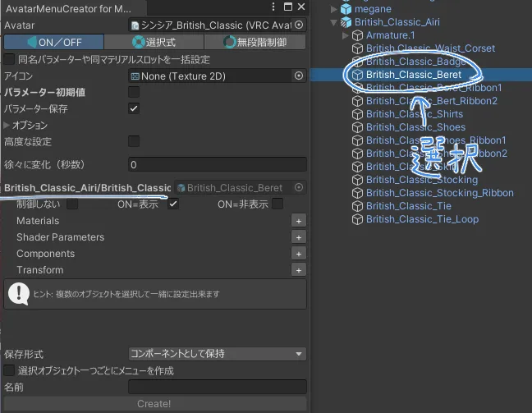Open the アイコン texture picker circle
Image resolution: width=532 pixels, height=413 pixels.
[299, 76]
